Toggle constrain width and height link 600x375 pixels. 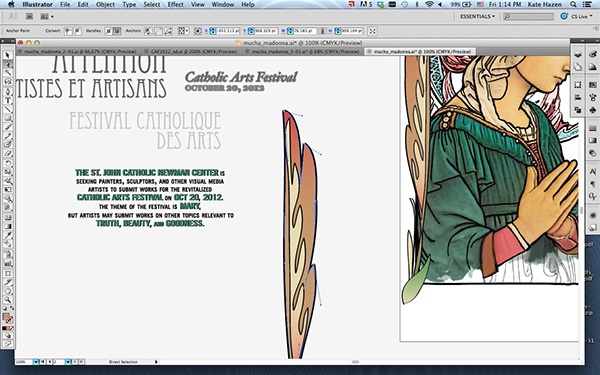coord(323,31)
